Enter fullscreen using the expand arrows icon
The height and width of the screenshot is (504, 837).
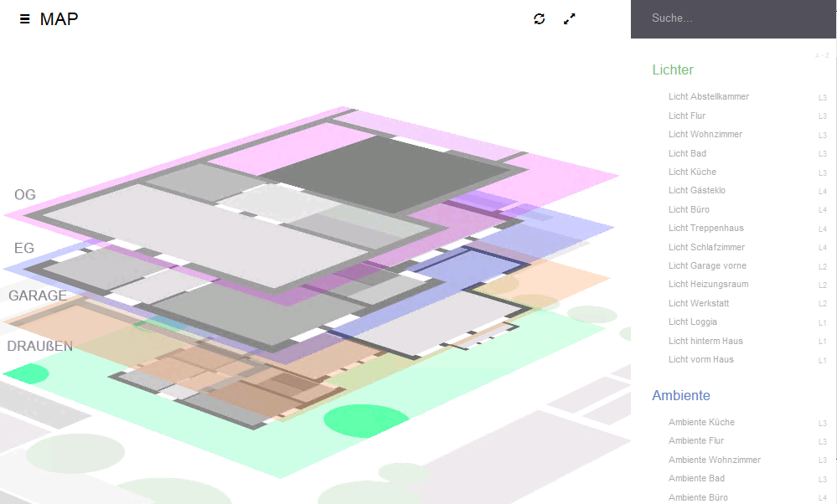tap(570, 18)
